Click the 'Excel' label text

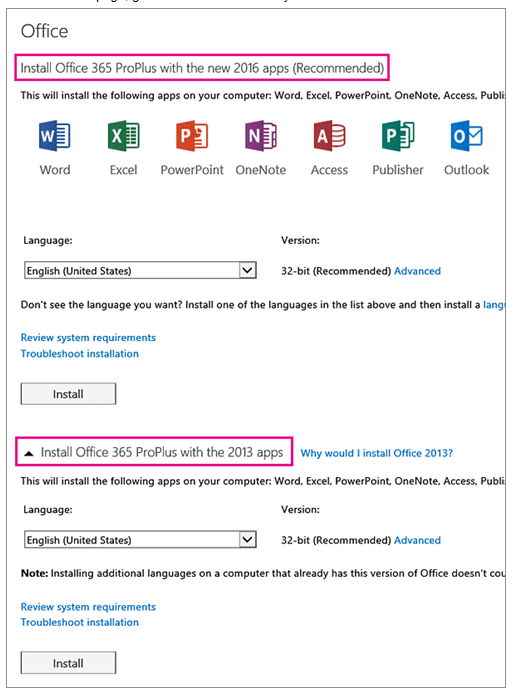[x=123, y=170]
